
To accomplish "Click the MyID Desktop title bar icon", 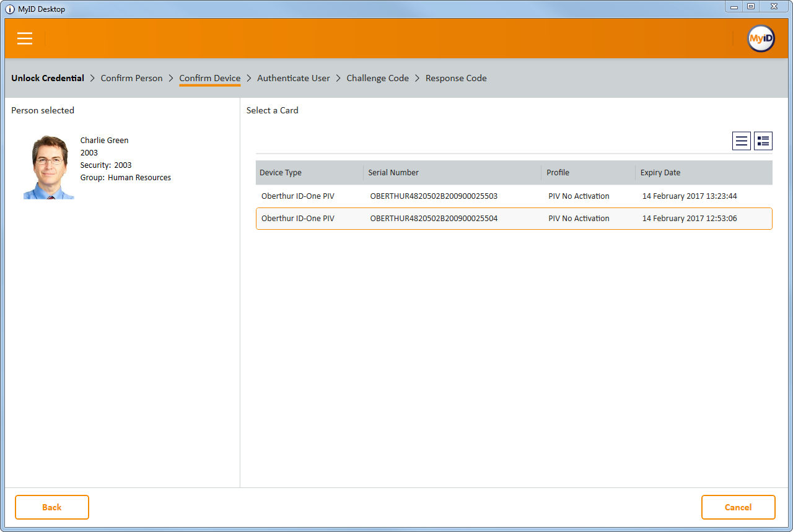I will pyautogui.click(x=10, y=9).
